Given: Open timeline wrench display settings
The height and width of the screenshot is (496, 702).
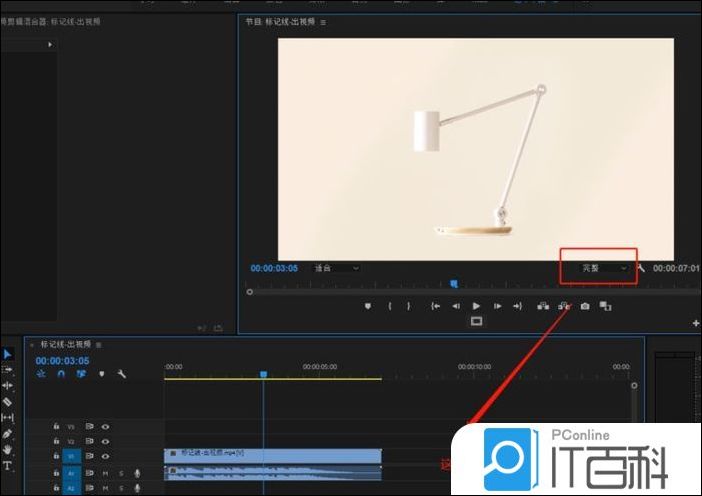Looking at the screenshot, I should point(121,374).
